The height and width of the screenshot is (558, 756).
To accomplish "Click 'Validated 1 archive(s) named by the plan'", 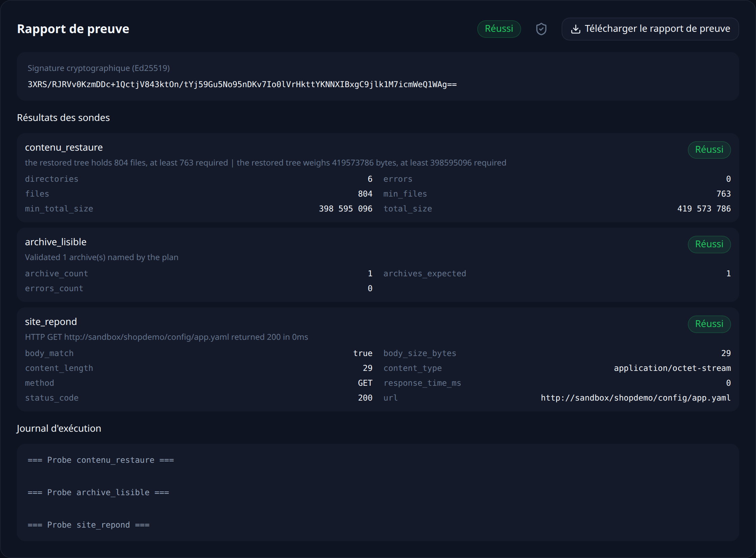I will [102, 257].
